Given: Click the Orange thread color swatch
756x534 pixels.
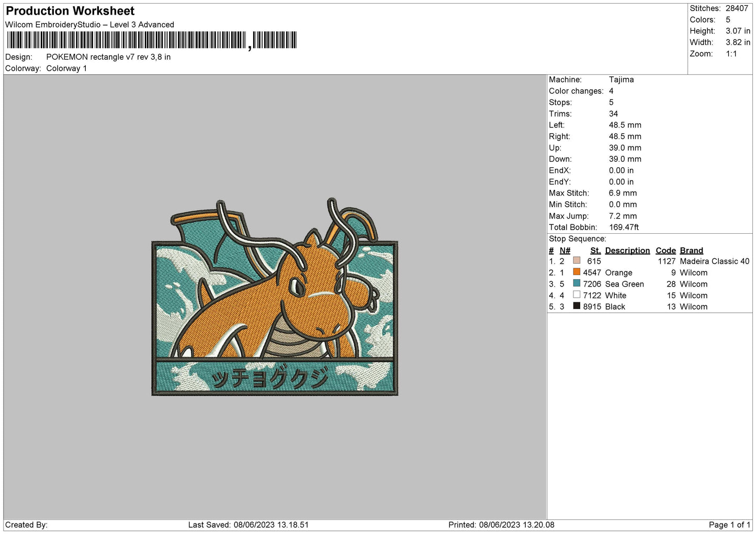Looking at the screenshot, I should tap(577, 272).
